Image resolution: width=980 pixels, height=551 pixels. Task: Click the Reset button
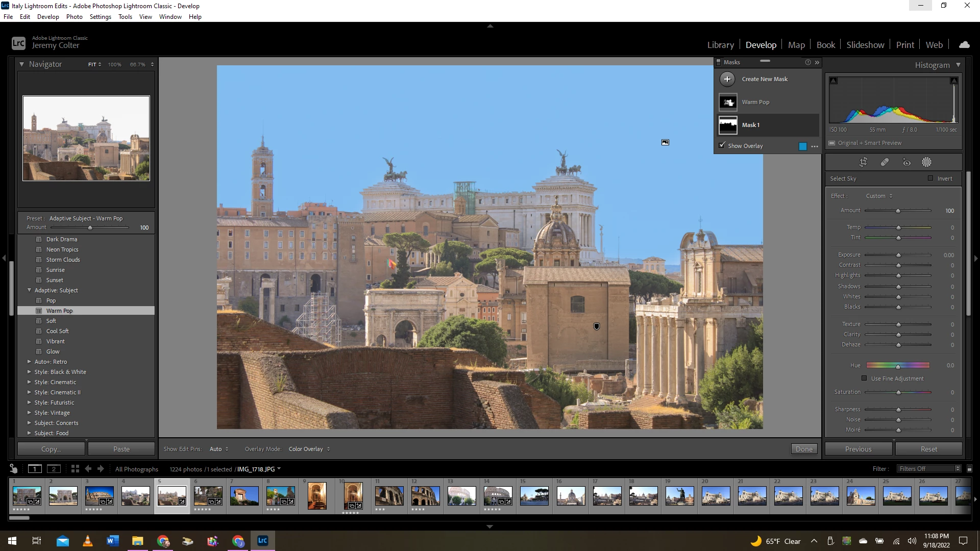coord(928,449)
